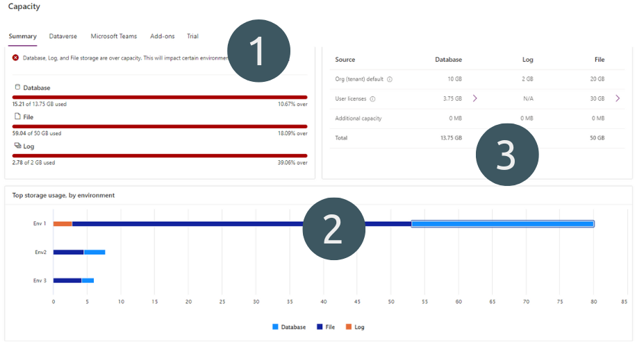This screenshot has height=342, width=644.
Task: Open the Dataverse tab
Action: click(x=63, y=36)
